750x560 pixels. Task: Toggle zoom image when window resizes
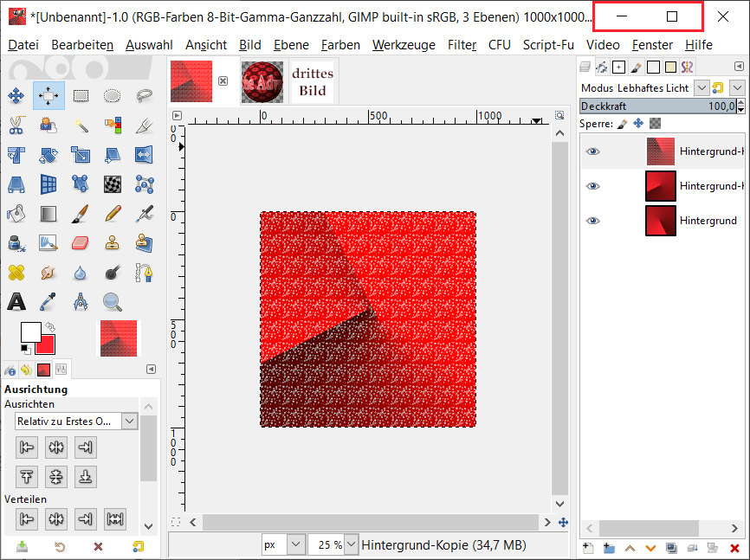coord(559,115)
